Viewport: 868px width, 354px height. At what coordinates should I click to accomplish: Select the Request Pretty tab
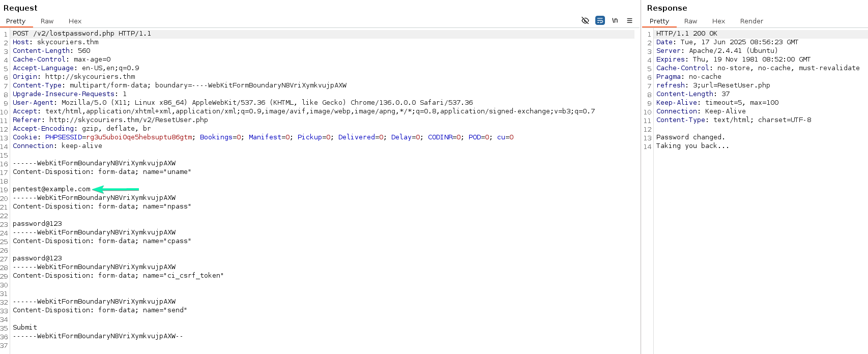[x=16, y=21]
